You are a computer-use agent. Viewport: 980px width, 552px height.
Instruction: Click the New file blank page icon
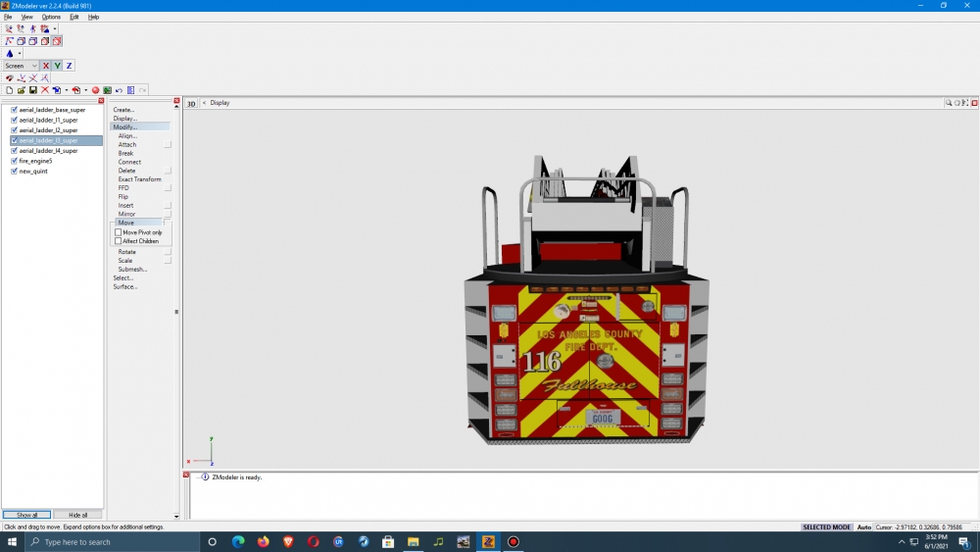[x=10, y=90]
